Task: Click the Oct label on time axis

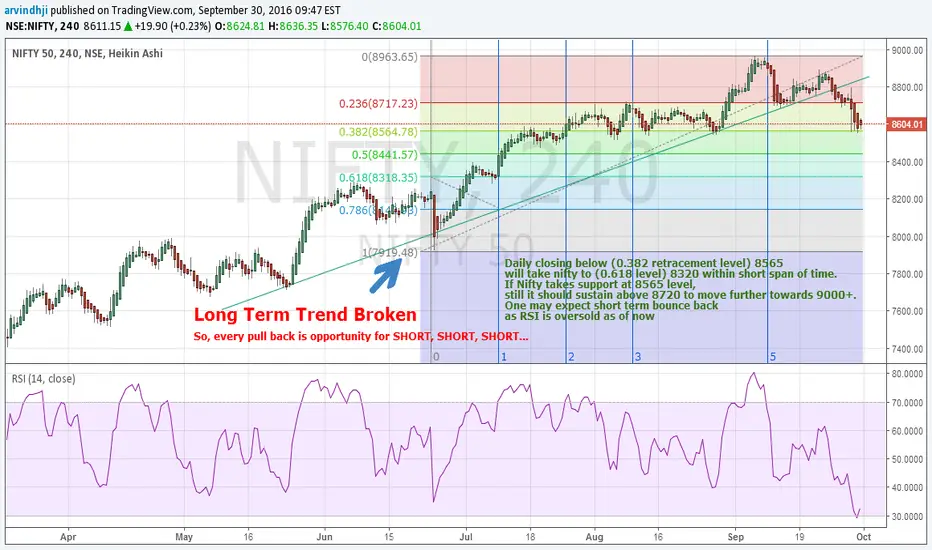Action: [x=864, y=537]
